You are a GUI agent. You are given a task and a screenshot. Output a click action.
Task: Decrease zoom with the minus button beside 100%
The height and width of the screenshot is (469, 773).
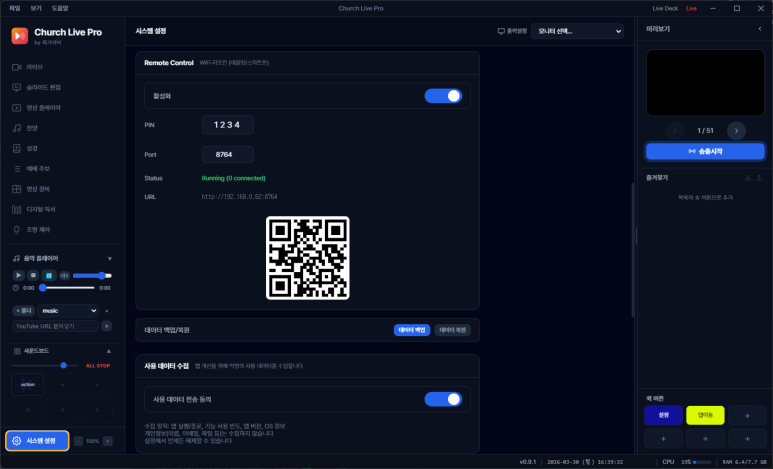point(78,441)
